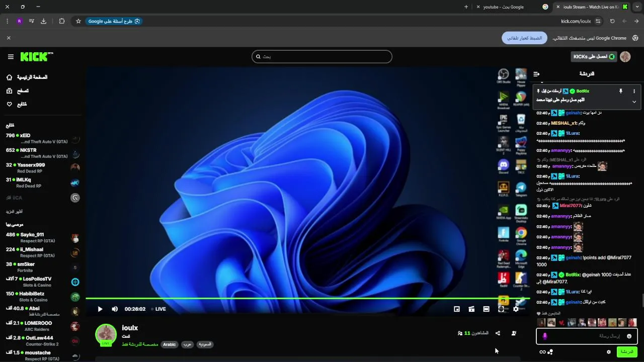Send message with green chat button

click(627, 352)
